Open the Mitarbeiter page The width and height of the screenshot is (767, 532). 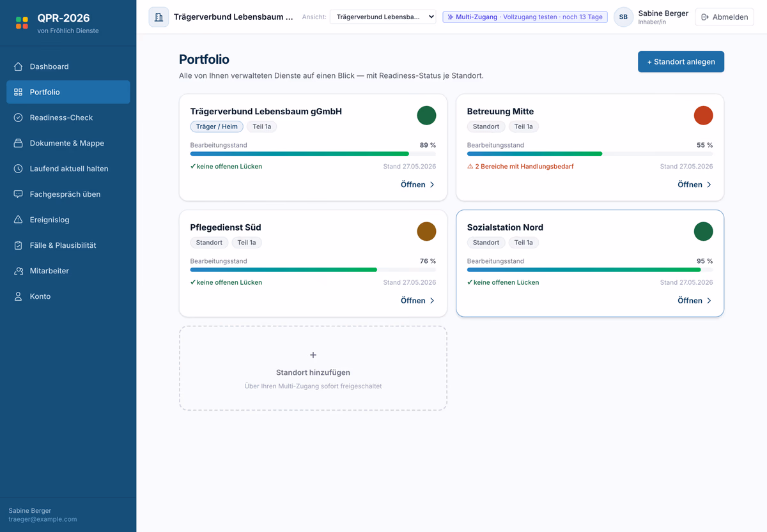[x=68, y=271]
